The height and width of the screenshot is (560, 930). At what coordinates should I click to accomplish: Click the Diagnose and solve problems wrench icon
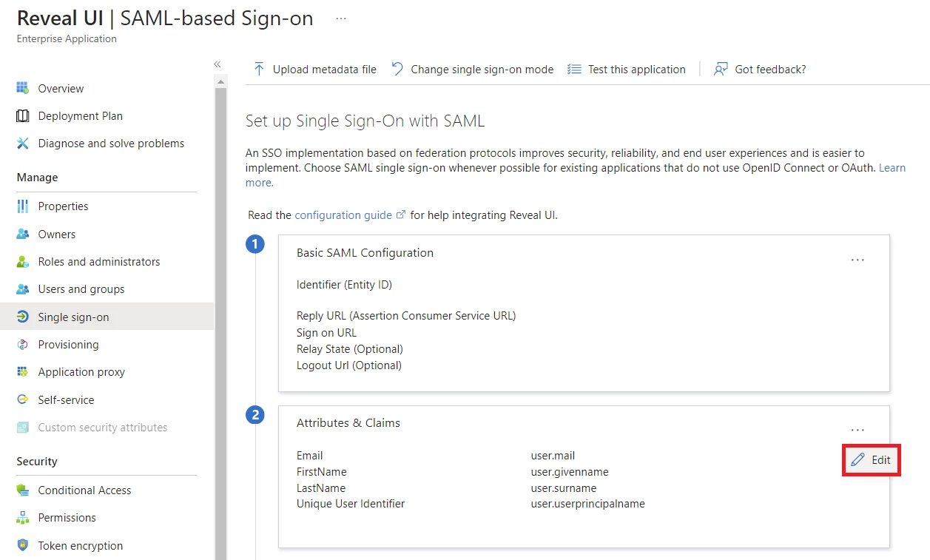[x=23, y=144]
